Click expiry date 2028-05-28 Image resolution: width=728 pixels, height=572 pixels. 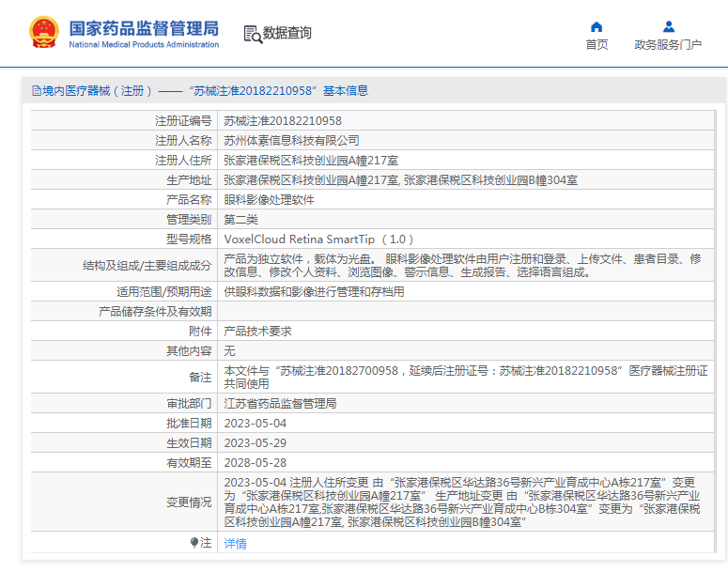click(256, 463)
